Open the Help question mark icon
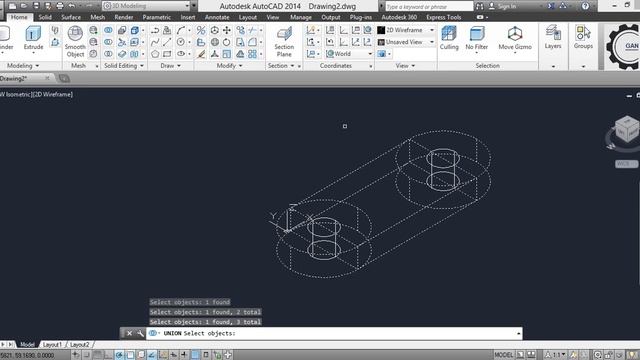Viewport: 640px width, 360px height. point(585,6)
